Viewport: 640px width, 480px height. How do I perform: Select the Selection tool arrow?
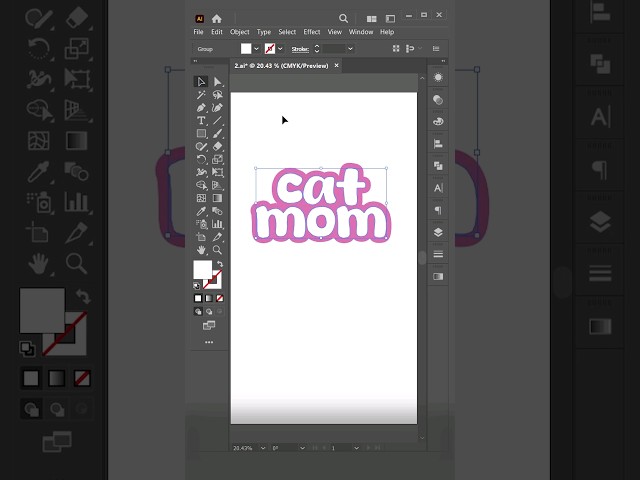[x=201, y=82]
